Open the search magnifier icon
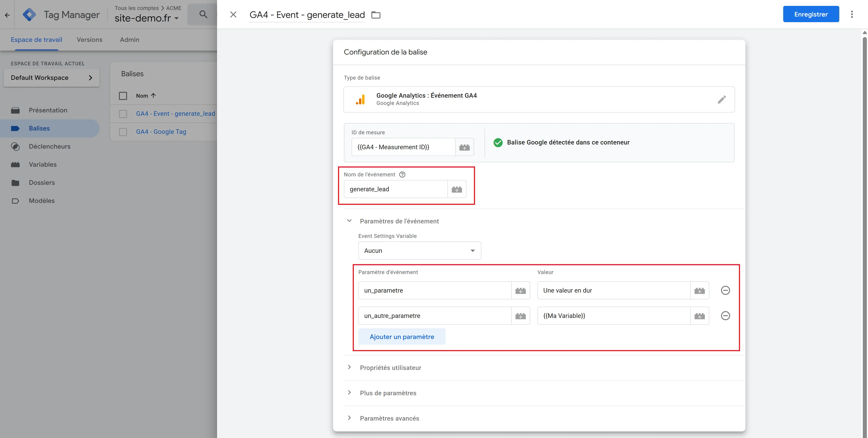 pos(203,14)
